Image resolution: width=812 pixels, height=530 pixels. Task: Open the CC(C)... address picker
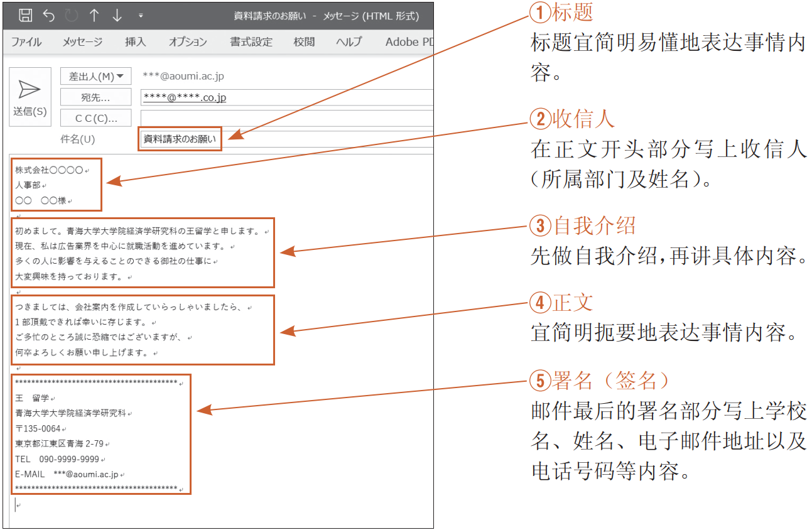[95, 117]
